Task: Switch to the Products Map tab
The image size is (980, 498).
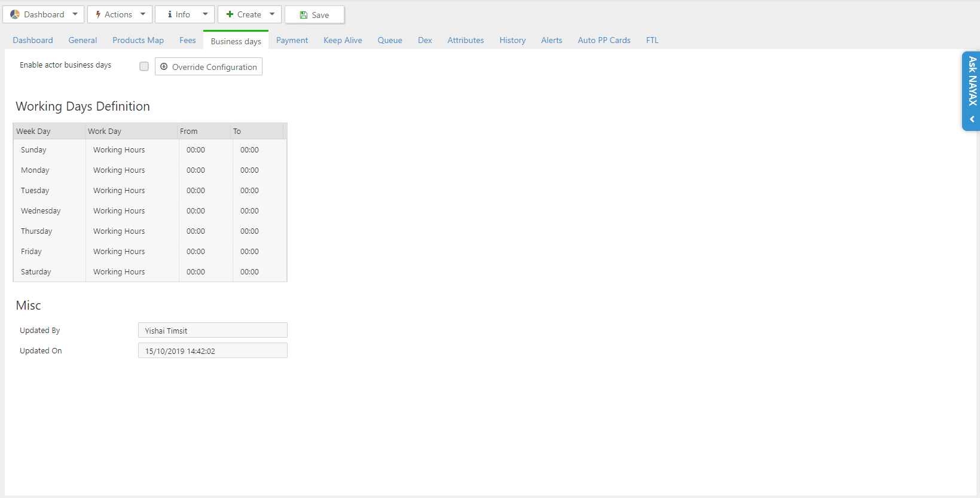Action: click(138, 40)
